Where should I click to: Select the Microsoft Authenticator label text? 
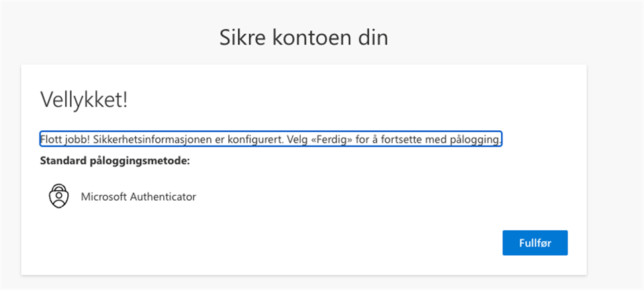(x=138, y=197)
